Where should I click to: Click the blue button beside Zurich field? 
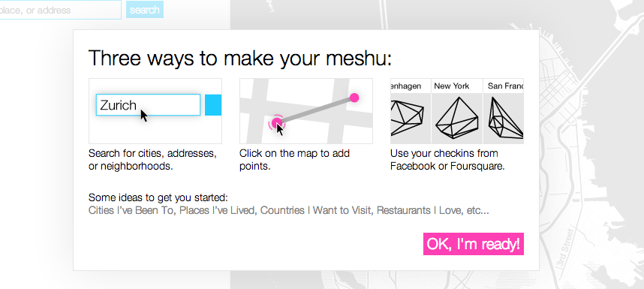[213, 104]
